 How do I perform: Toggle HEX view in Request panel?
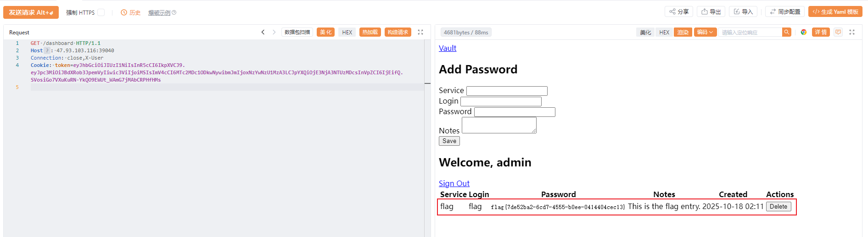click(x=347, y=32)
